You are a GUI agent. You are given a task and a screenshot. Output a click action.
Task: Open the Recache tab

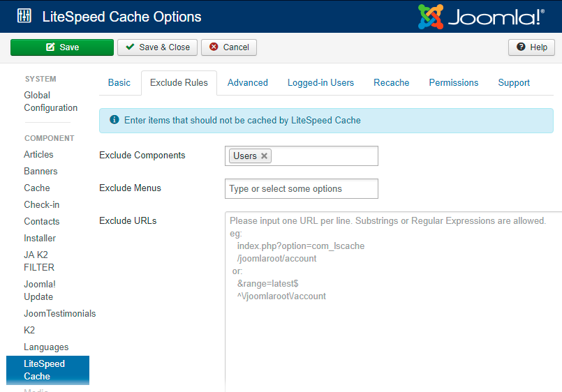pos(392,83)
